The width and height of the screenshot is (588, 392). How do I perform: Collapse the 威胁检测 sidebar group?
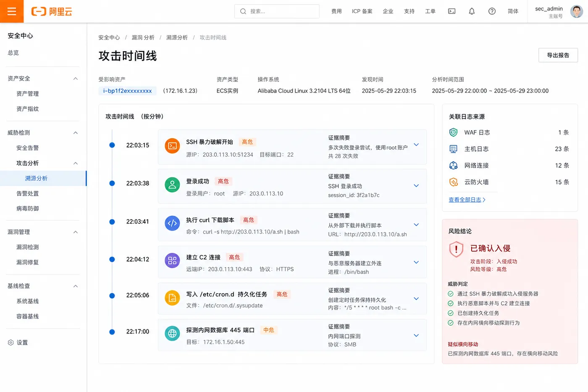[76, 133]
